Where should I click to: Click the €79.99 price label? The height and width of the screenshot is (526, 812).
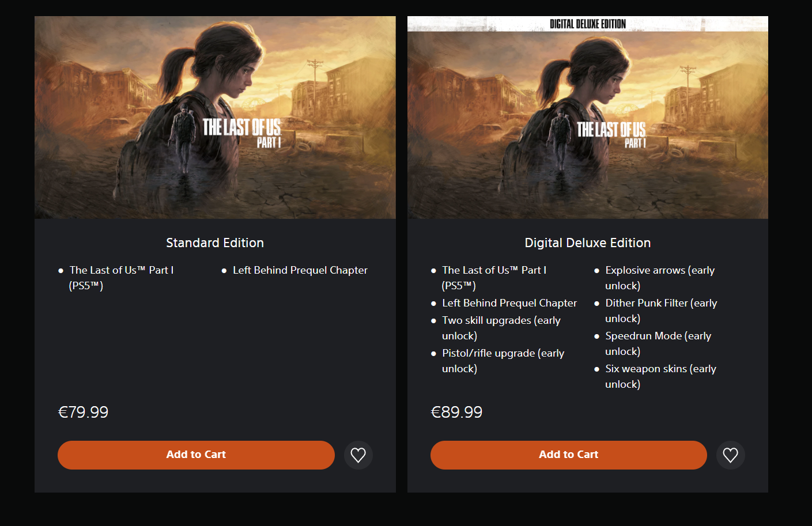tap(84, 413)
